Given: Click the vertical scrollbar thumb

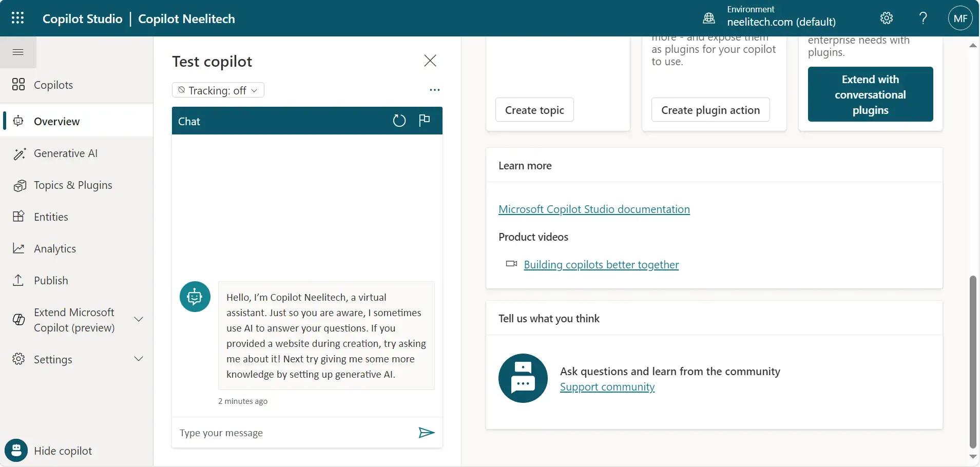Looking at the screenshot, I should pyautogui.click(x=972, y=362).
